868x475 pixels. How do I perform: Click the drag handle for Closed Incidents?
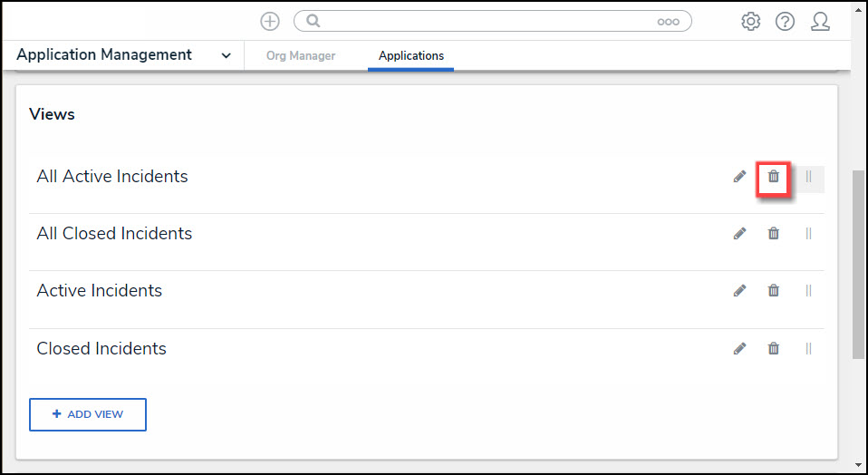click(x=808, y=349)
